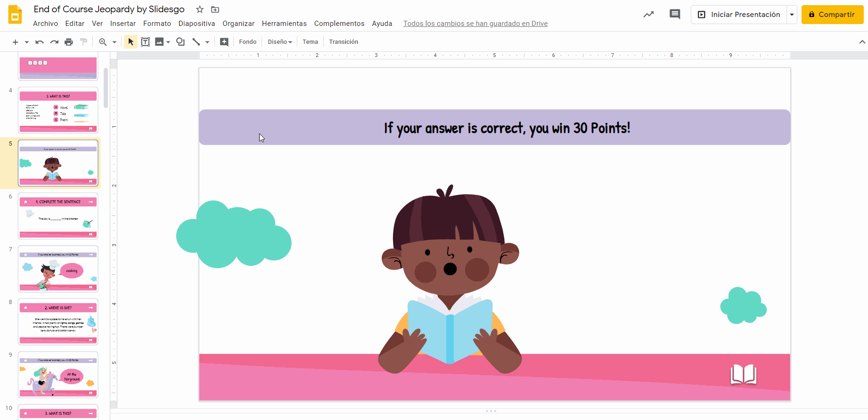
Task: Click the zoom magnifier tool
Action: 103,42
